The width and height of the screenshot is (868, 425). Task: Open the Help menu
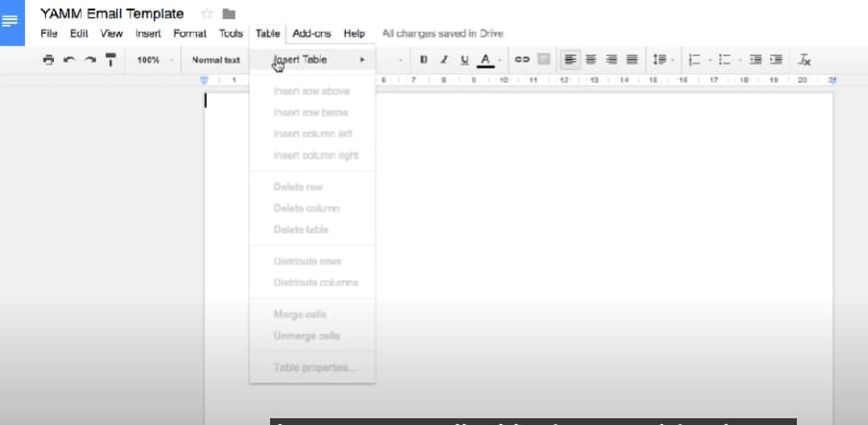click(355, 34)
